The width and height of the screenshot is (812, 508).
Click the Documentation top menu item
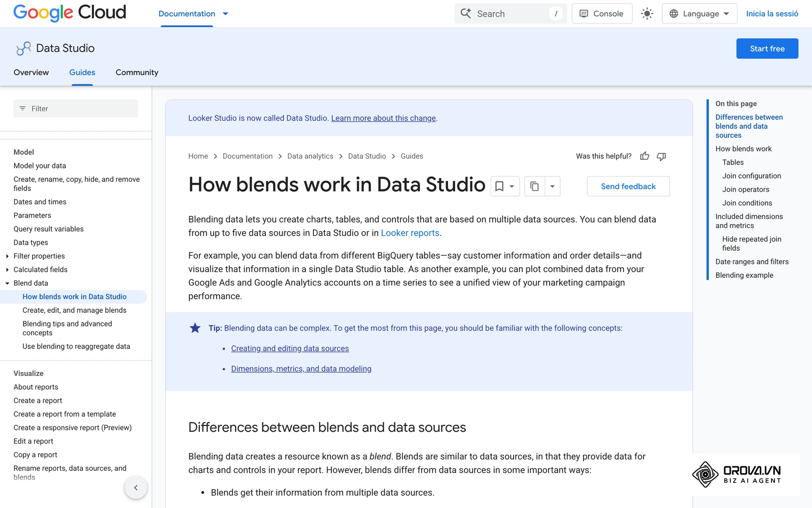coord(187,14)
